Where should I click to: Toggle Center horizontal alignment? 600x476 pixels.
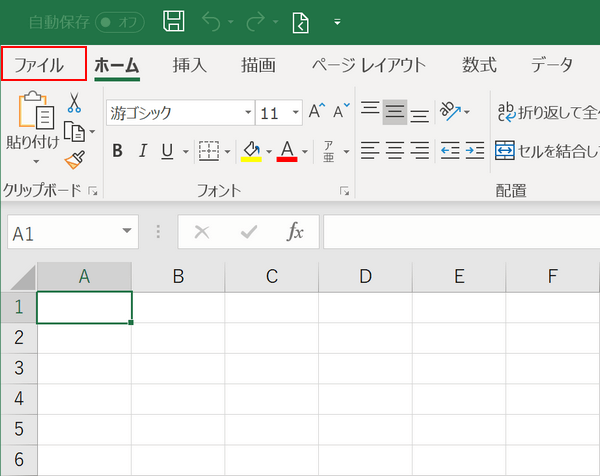coord(395,151)
